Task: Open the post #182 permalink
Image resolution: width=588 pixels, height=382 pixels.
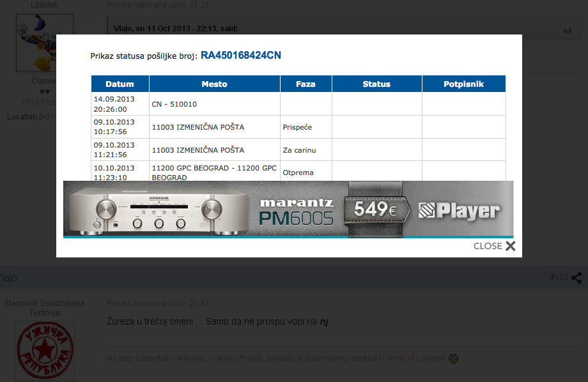Action: tap(559, 277)
